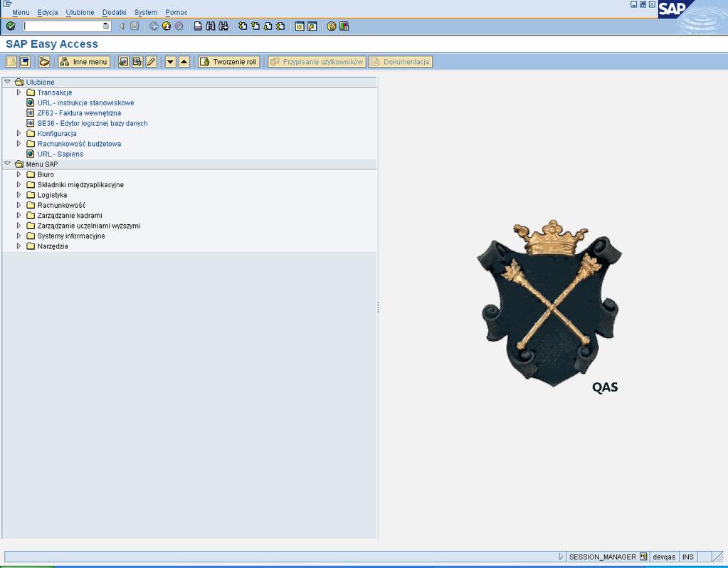The height and width of the screenshot is (568, 728).
Task: Click the Next page icon
Action: click(x=268, y=26)
